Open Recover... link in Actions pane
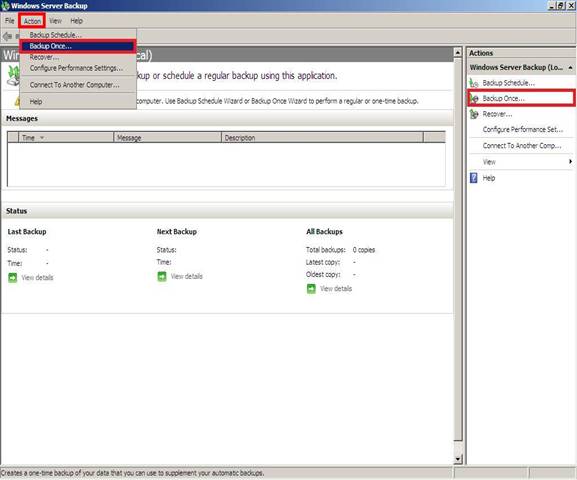Screen dimensions: 577x480 click(x=497, y=114)
